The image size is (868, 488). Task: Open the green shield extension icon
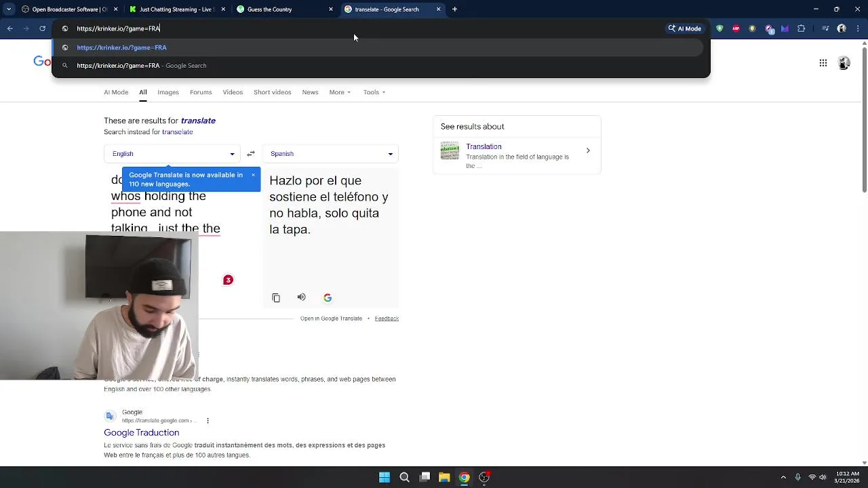(719, 28)
